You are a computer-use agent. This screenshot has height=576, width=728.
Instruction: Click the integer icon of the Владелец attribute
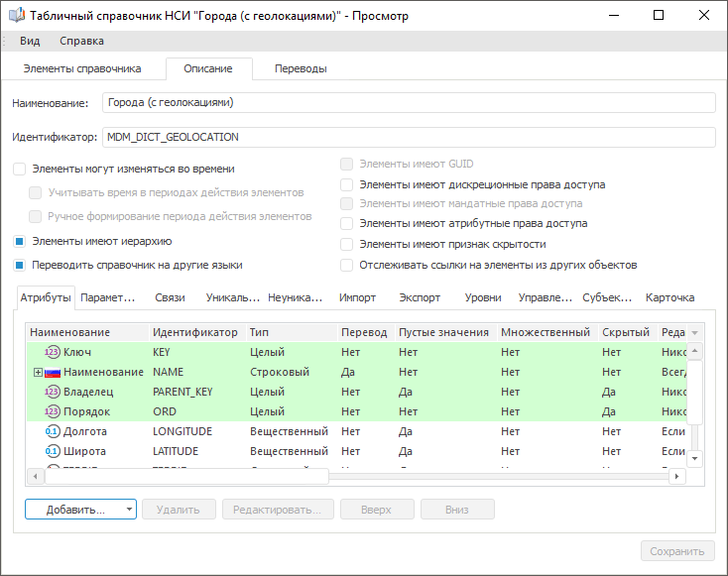pyautogui.click(x=54, y=392)
